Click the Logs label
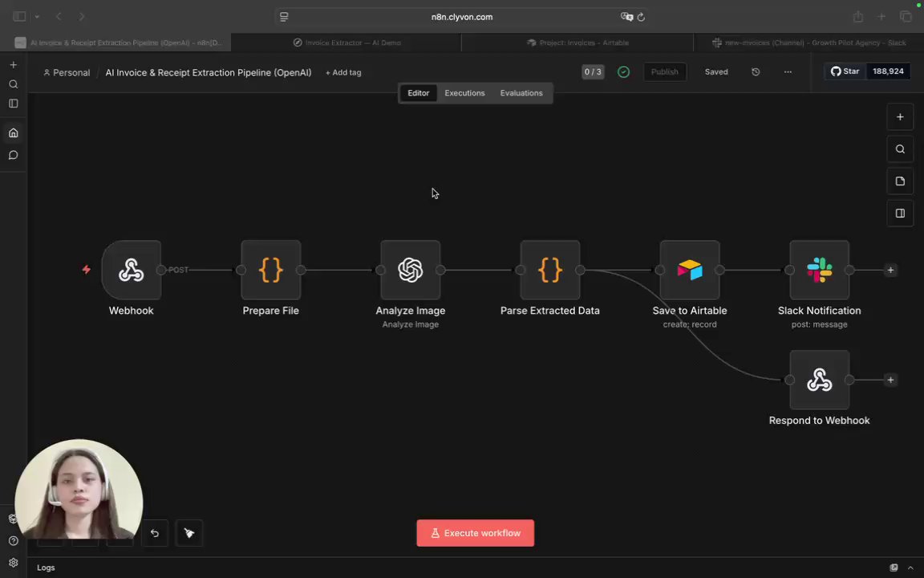The height and width of the screenshot is (578, 924). (x=46, y=568)
